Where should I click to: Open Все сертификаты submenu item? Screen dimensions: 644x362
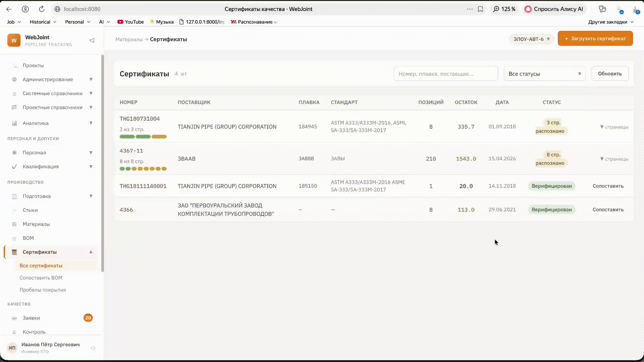[55, 265]
